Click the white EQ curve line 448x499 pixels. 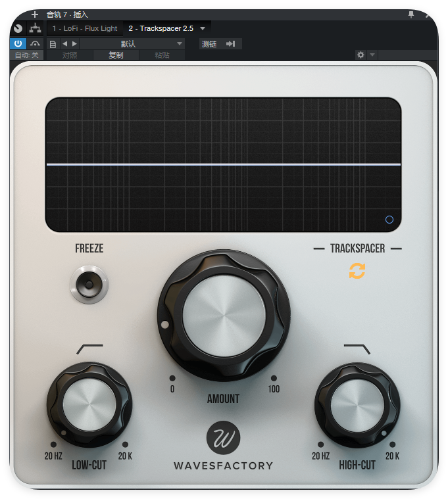coord(224,164)
